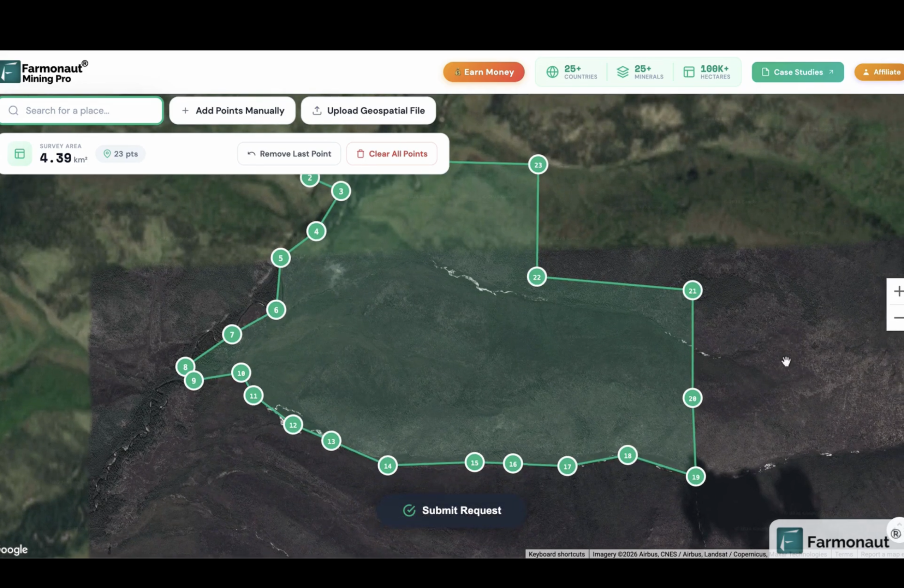The height and width of the screenshot is (588, 904).
Task: Select polygon point marker 10
Action: click(x=241, y=373)
